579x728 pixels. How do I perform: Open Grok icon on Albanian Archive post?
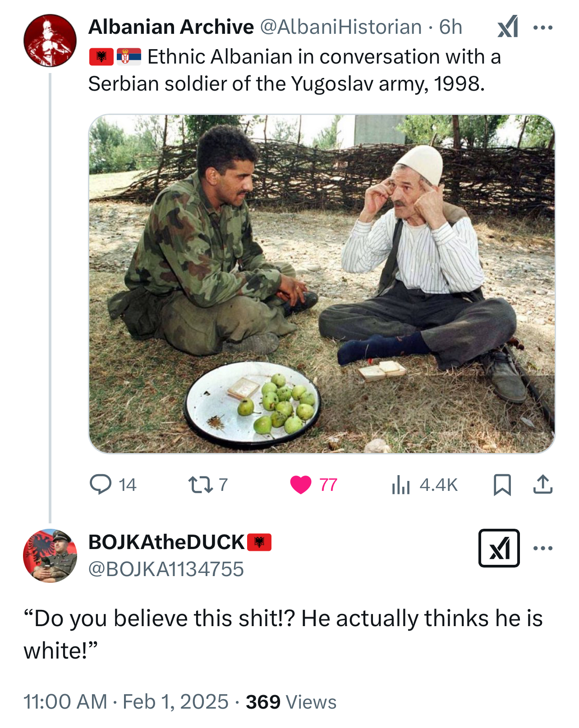pos(508,27)
